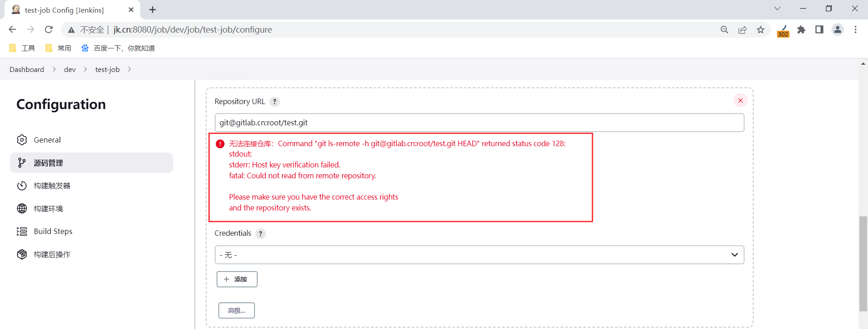Click the not-secure warning icon
This screenshot has width=868, height=329.
[x=71, y=30]
